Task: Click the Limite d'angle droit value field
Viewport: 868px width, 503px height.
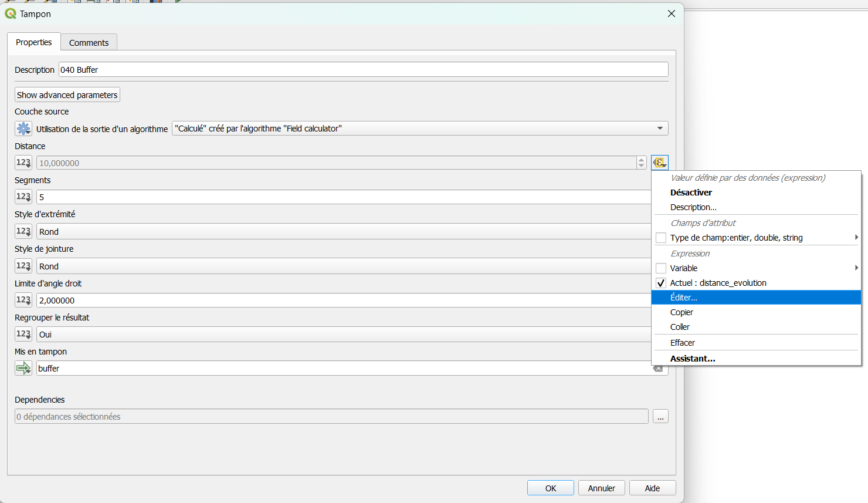Action: click(344, 300)
